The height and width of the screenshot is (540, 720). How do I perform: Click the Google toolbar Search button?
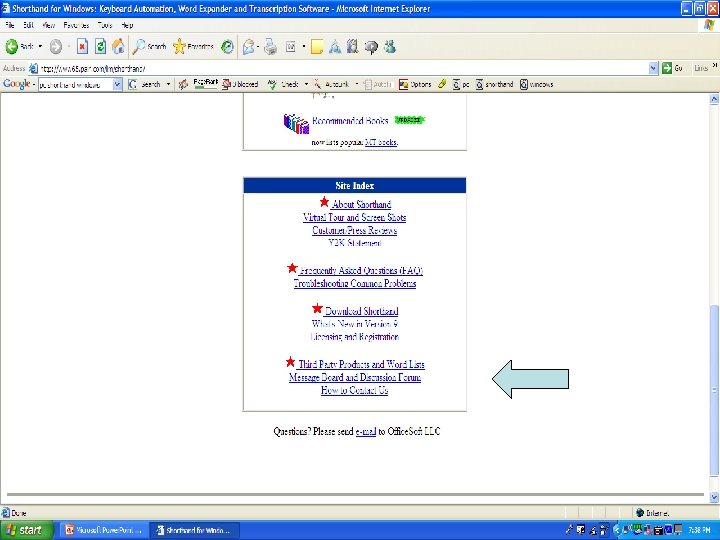145,84
